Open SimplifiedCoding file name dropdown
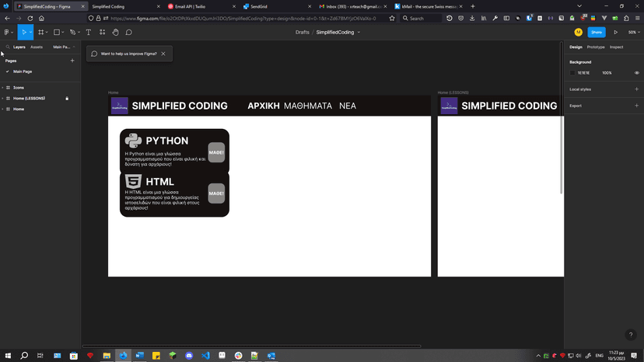 coord(359,33)
